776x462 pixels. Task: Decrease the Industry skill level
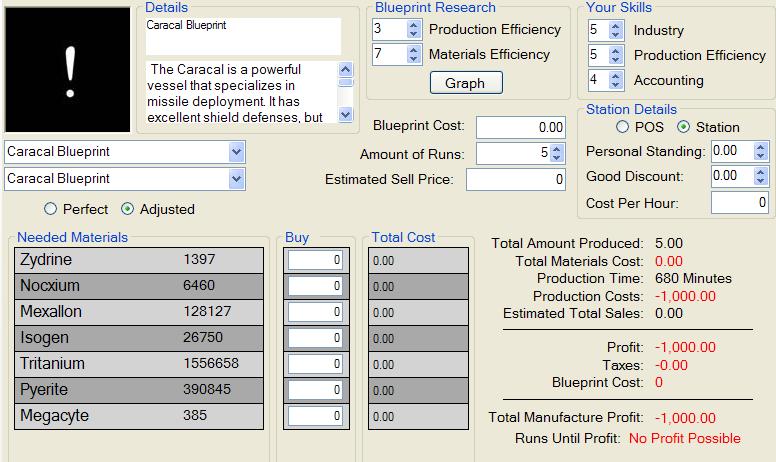pyautogui.click(x=615, y=35)
